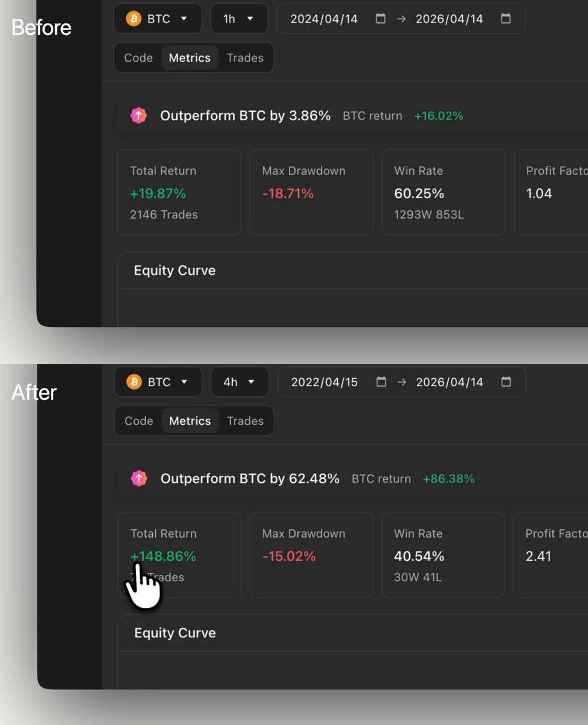Select Trades tab in Before panel
This screenshot has height=725, width=588.
pyautogui.click(x=245, y=58)
